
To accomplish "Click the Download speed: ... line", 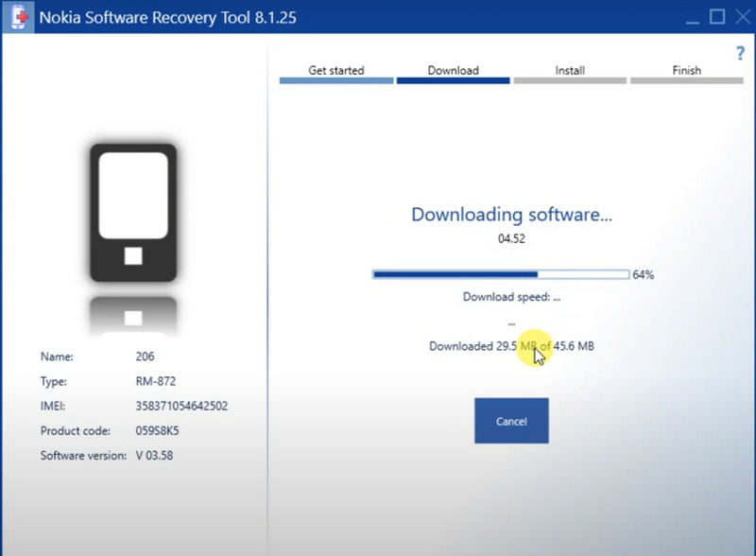I will [x=511, y=297].
